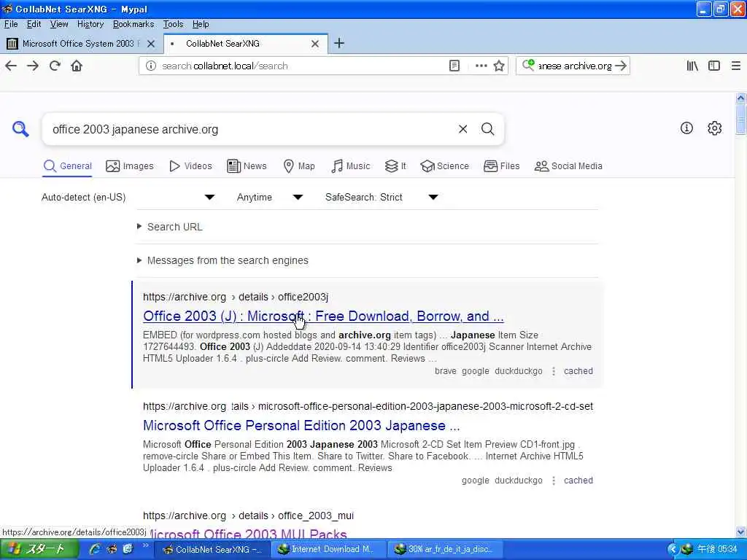This screenshot has height=560, width=747.
Task: Launch Internet Explorer from quick launch
Action: tap(95, 549)
